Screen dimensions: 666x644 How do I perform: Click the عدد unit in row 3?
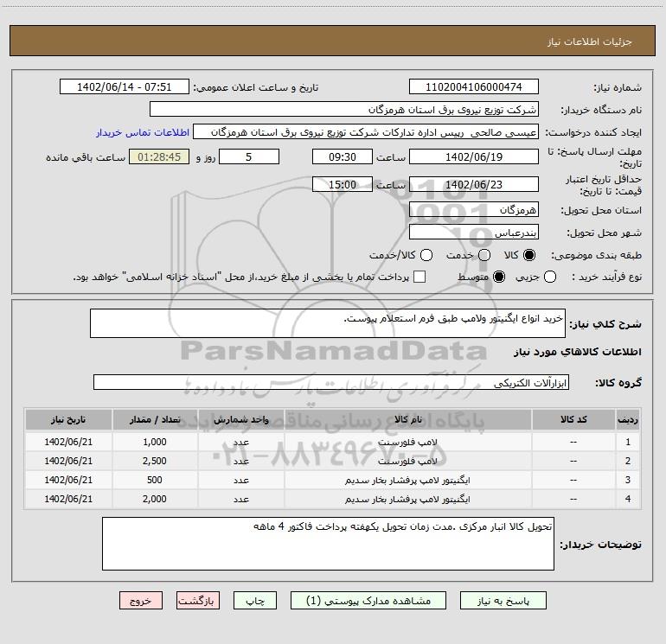point(240,480)
